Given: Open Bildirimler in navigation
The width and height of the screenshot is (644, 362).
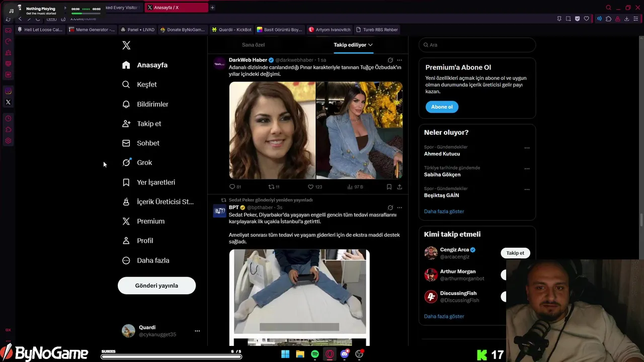Looking at the screenshot, I should (x=145, y=104).
